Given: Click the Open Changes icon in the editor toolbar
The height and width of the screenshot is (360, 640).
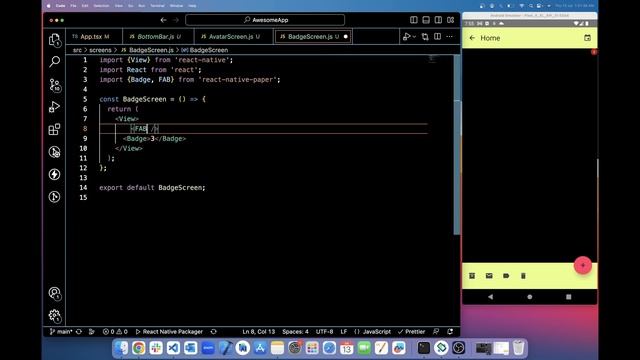Looking at the screenshot, I should [425, 37].
